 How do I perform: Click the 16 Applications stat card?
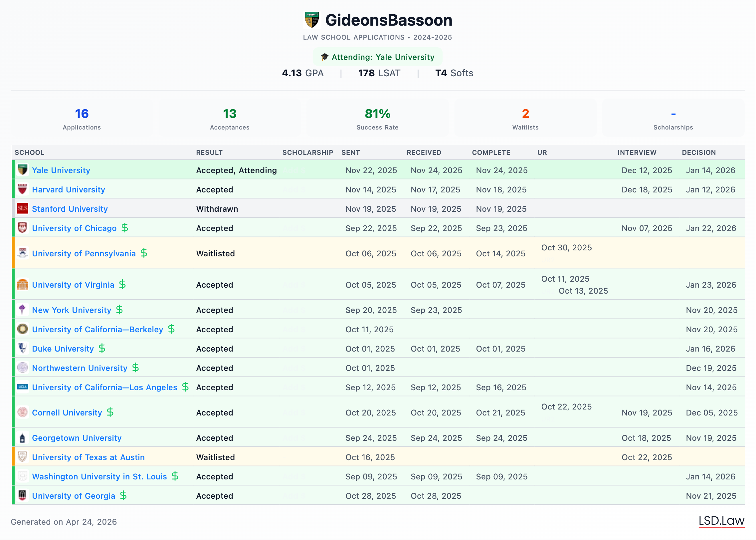(x=82, y=118)
